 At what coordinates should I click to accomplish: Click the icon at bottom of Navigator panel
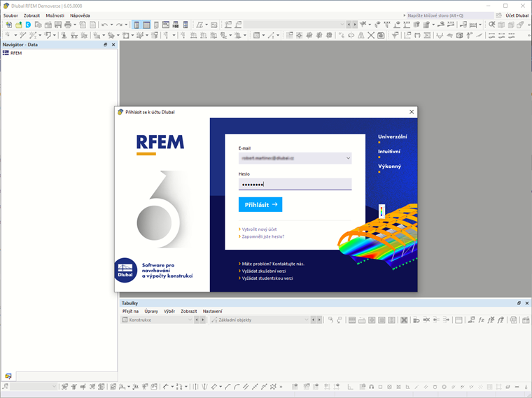[x=8, y=376]
